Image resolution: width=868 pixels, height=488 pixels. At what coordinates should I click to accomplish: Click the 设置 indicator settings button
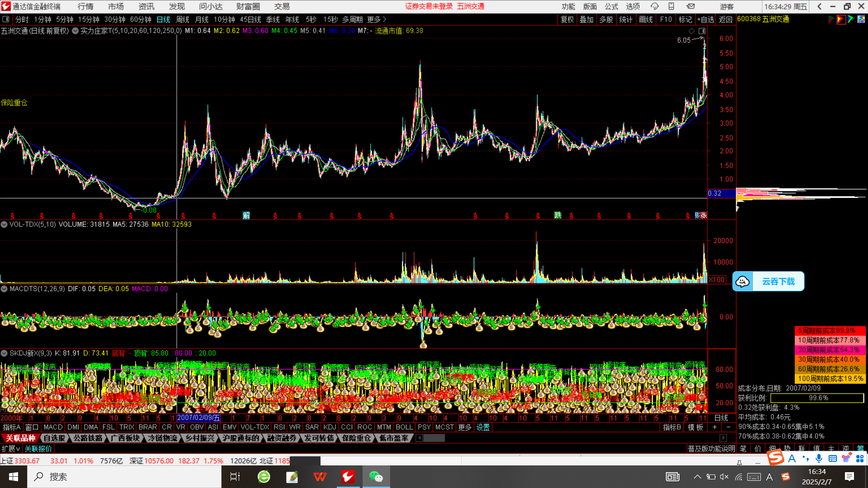483,427
